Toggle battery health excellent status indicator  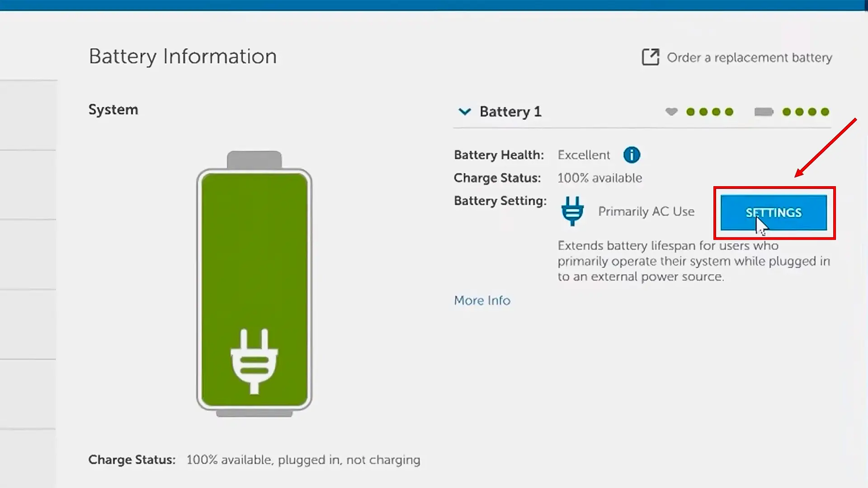(632, 155)
